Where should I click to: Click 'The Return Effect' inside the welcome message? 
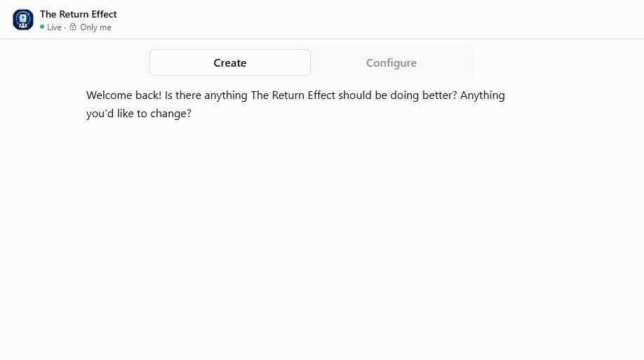pyautogui.click(x=293, y=95)
